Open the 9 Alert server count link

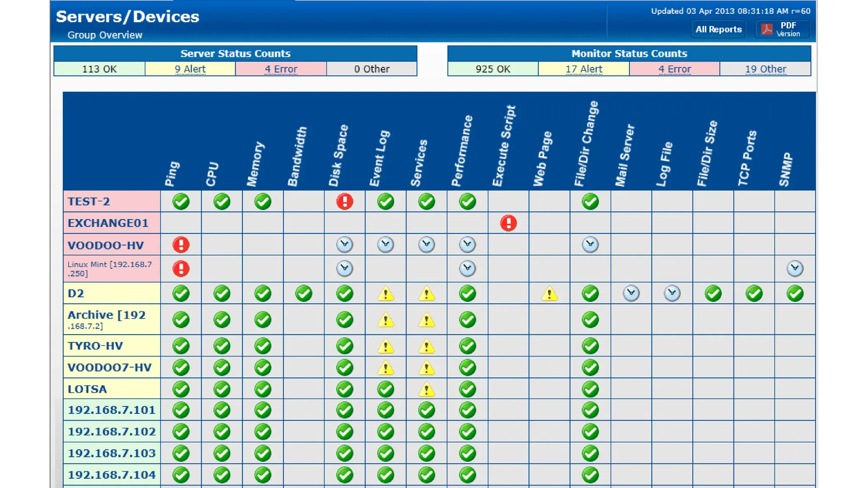(190, 69)
